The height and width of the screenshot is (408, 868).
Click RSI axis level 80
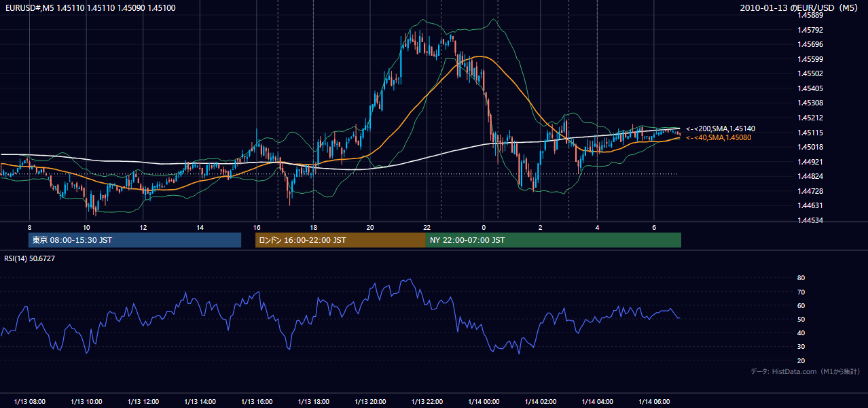[x=801, y=278]
